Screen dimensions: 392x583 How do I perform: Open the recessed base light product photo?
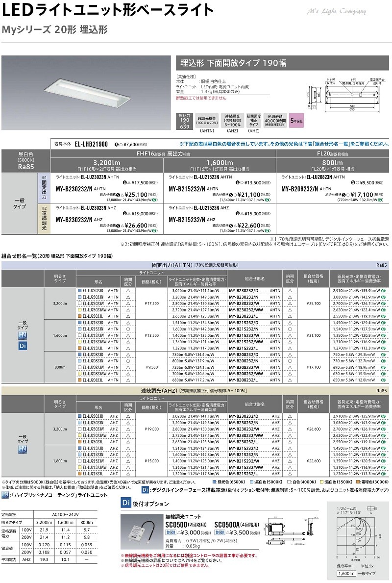click(x=86, y=93)
